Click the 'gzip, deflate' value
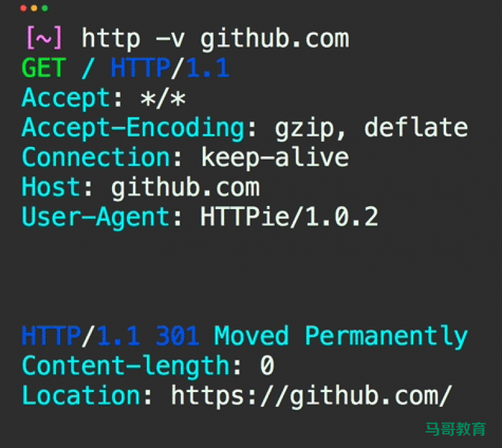Viewport: 502px width, 448px height. click(x=371, y=128)
